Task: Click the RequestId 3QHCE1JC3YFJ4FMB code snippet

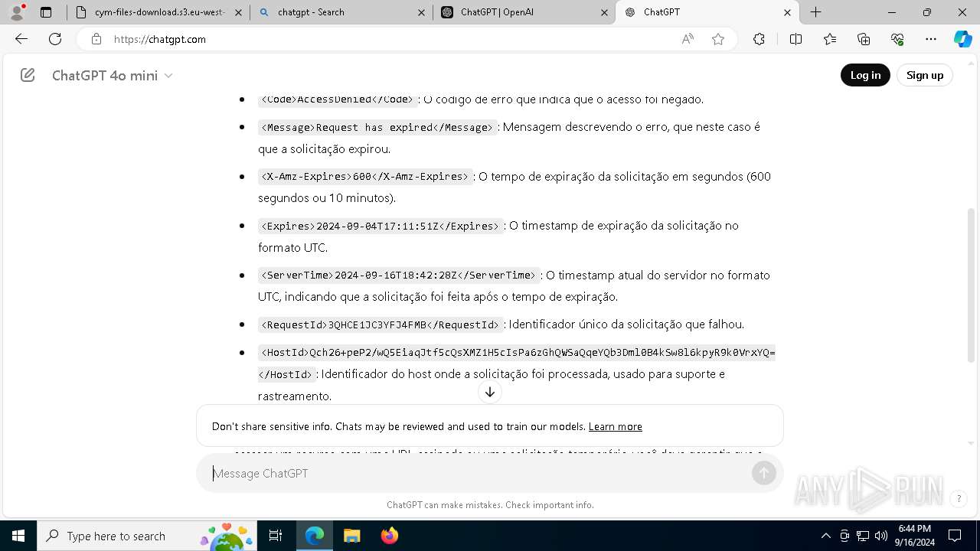Action: (x=381, y=325)
